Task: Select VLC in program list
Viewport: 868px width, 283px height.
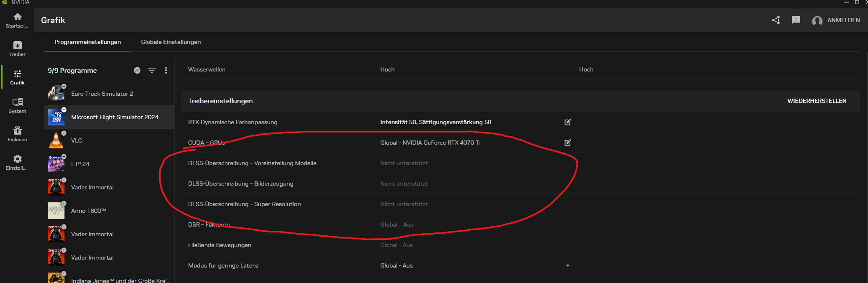Action: tap(109, 140)
